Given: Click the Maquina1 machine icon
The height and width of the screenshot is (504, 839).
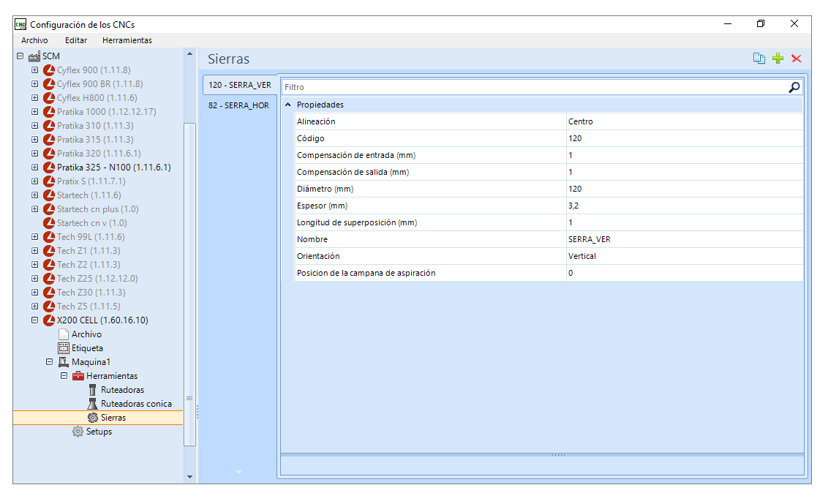Looking at the screenshot, I should [64, 362].
